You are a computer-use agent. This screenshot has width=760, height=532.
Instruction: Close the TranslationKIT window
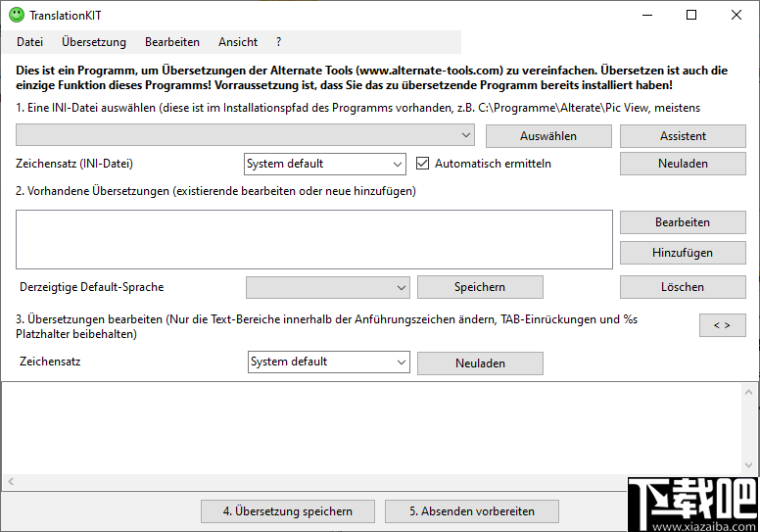coord(736,15)
